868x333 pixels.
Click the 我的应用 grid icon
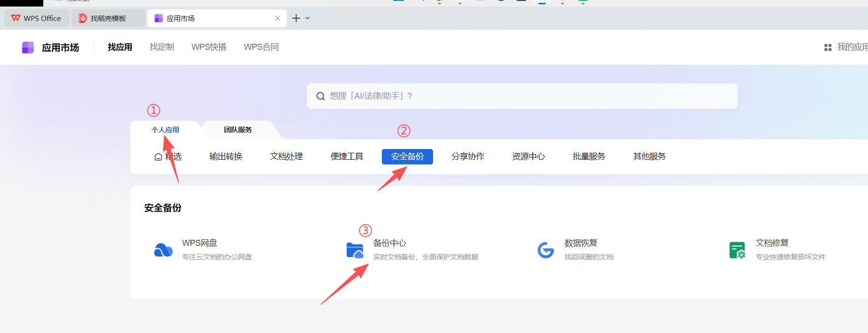828,48
